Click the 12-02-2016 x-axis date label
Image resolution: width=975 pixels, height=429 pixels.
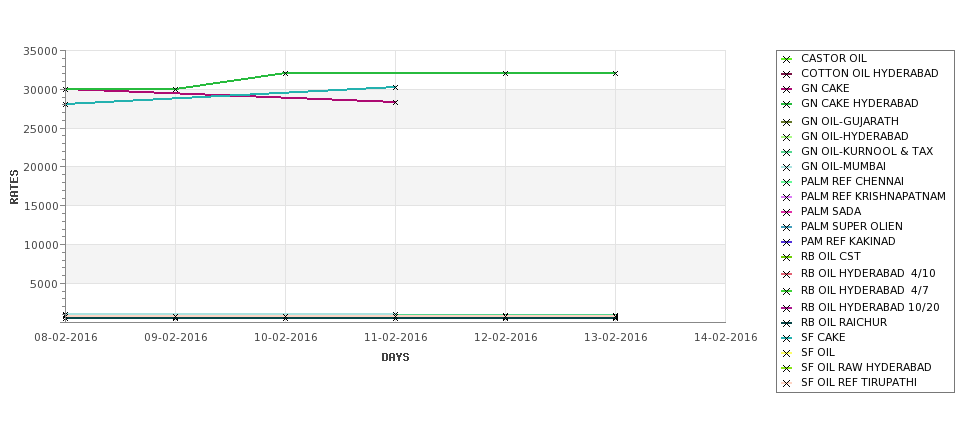(506, 338)
